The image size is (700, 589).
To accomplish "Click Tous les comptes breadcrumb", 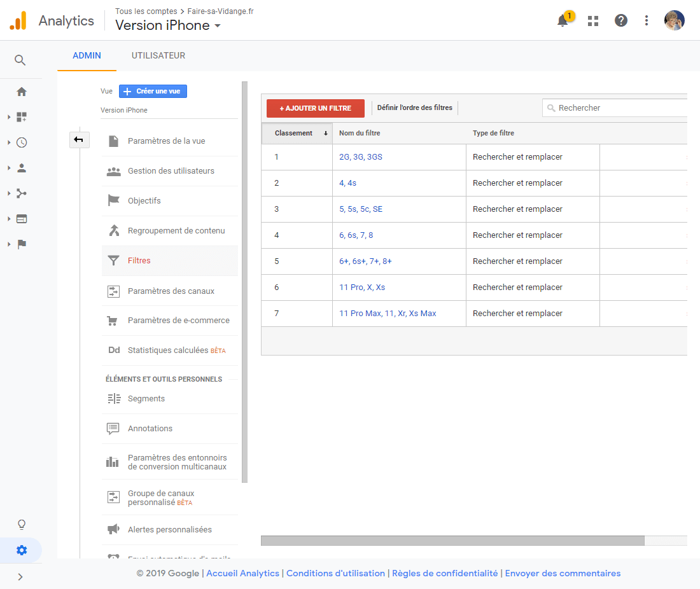I will coord(146,11).
